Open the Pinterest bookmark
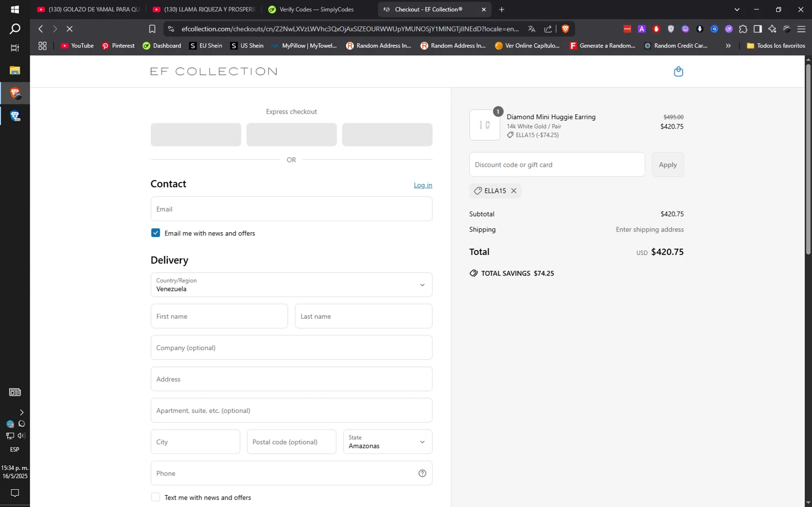Image resolution: width=812 pixels, height=507 pixels. 118,46
